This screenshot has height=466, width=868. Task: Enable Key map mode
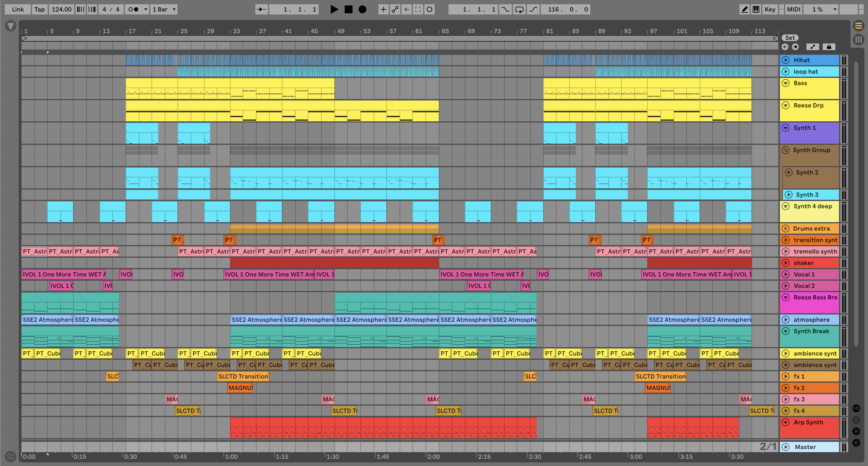[x=770, y=9]
